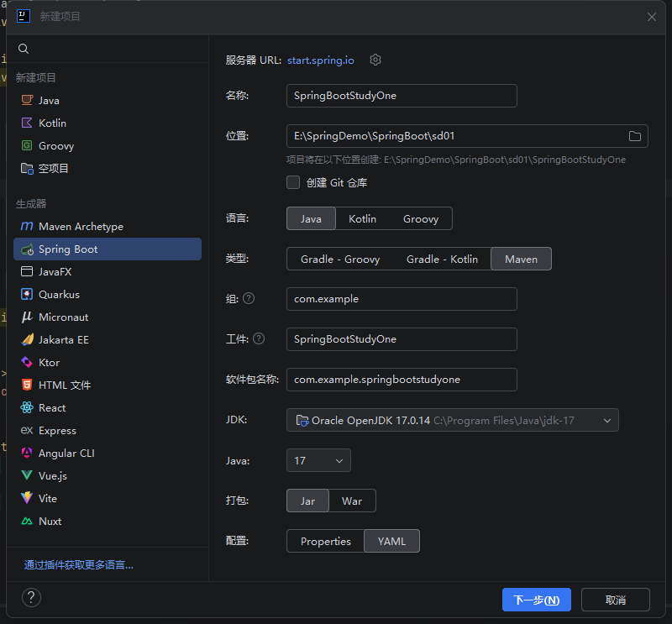
Task: Open the Java version 17 dropdown
Action: coord(318,460)
